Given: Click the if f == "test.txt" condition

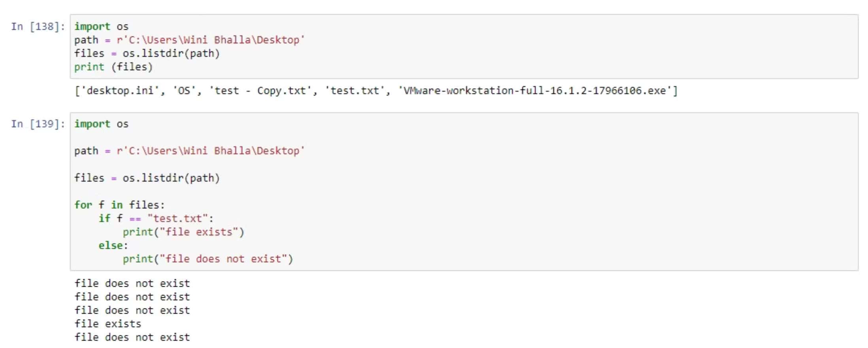Looking at the screenshot, I should coord(156,218).
